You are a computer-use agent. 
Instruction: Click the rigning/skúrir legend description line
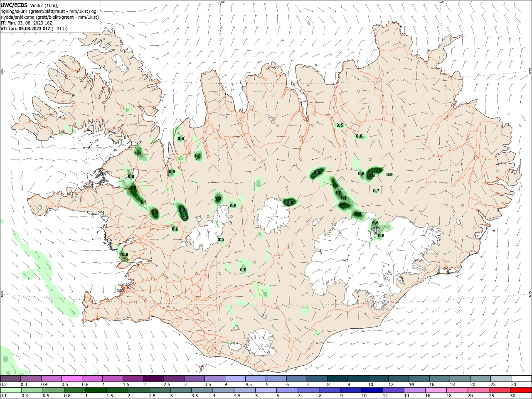pyautogui.click(x=49, y=11)
